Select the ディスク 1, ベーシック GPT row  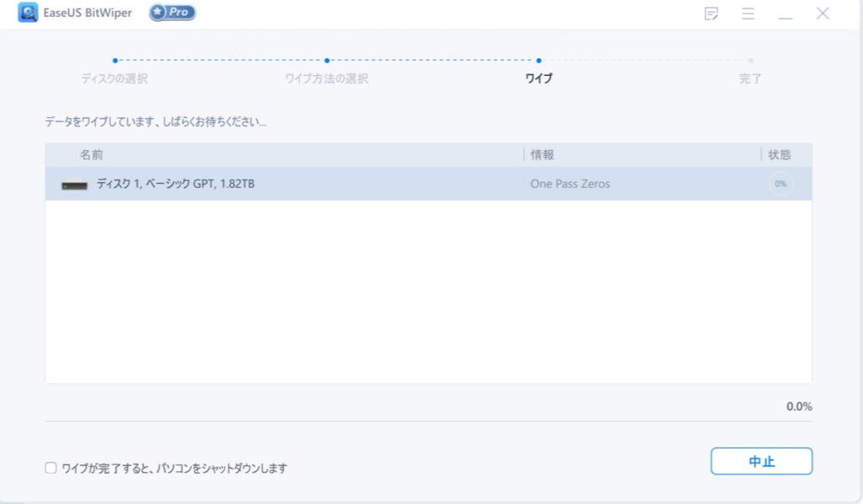coord(337,184)
